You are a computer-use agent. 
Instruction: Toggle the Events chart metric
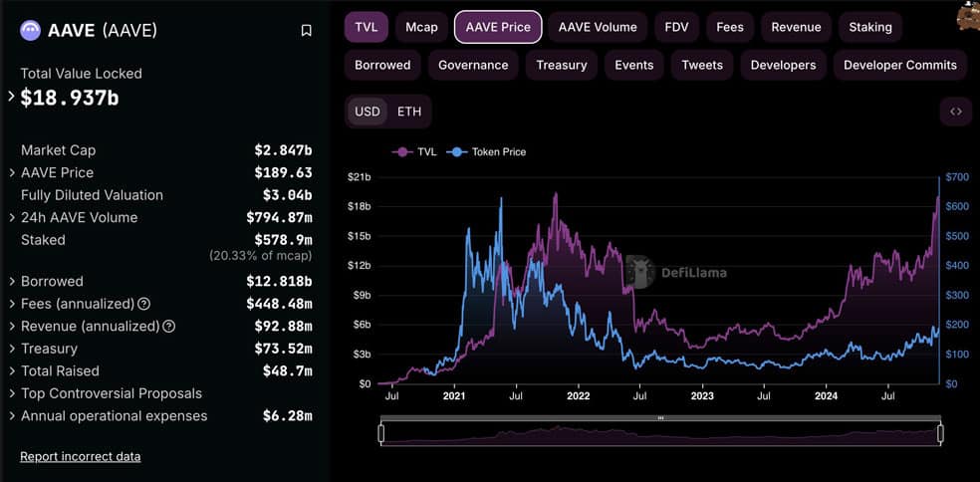click(x=633, y=65)
